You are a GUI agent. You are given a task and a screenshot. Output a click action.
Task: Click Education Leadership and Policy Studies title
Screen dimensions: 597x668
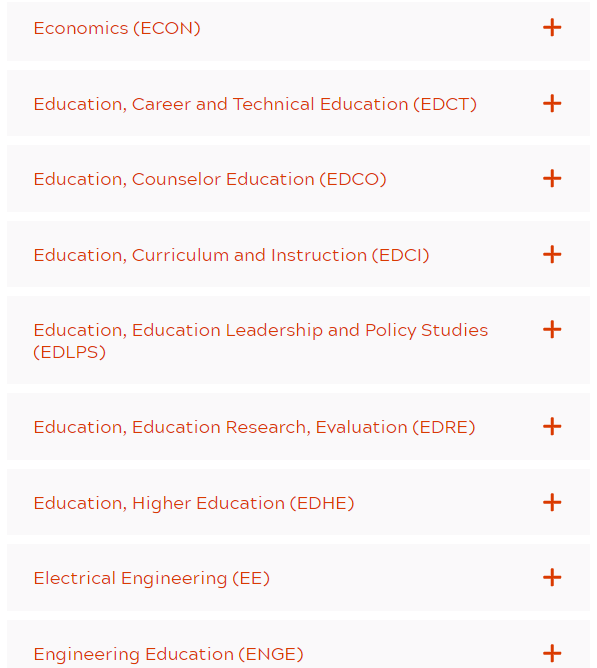pyautogui.click(x=261, y=341)
